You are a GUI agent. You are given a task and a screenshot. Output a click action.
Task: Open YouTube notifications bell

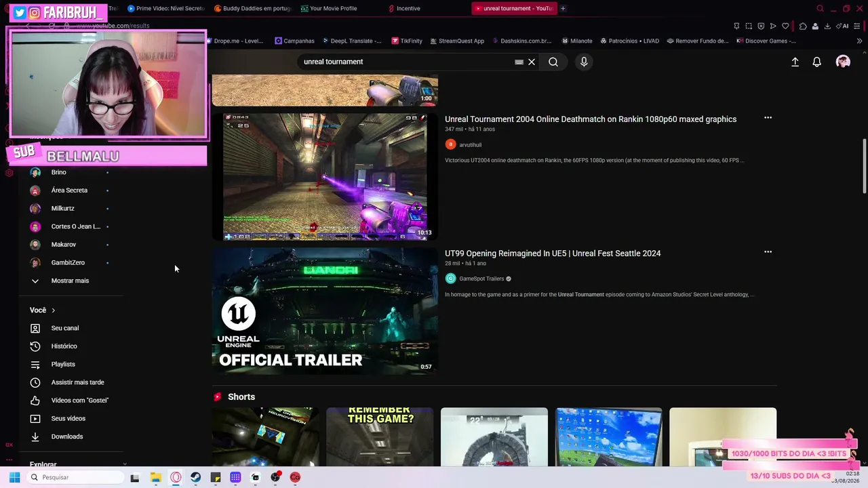pyautogui.click(x=817, y=62)
